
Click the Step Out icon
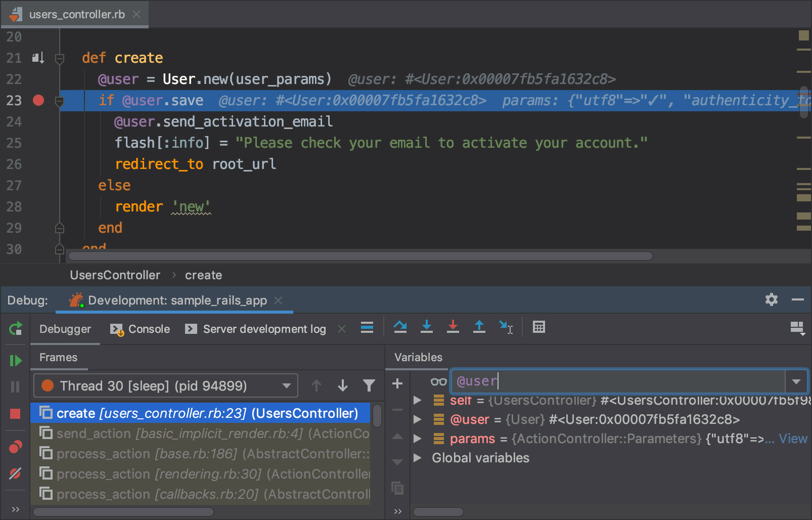[479, 327]
